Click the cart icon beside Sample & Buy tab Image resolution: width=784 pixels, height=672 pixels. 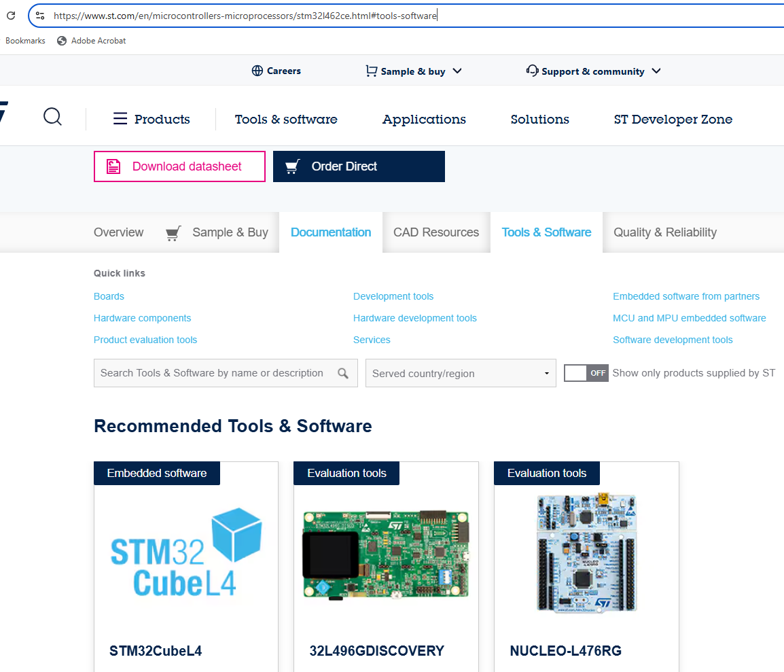pos(173,232)
